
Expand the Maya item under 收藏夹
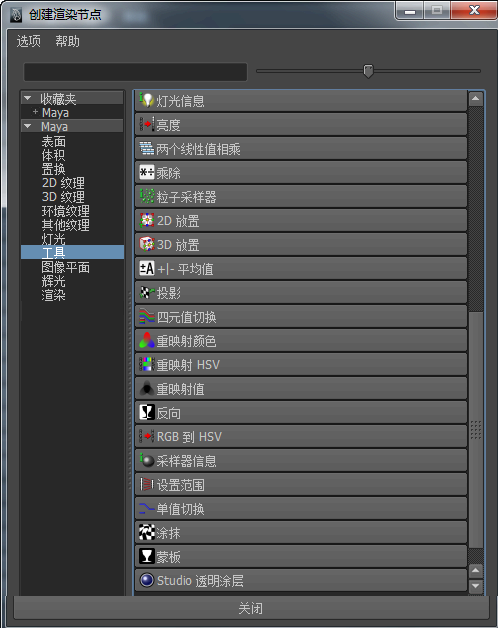click(x=35, y=112)
